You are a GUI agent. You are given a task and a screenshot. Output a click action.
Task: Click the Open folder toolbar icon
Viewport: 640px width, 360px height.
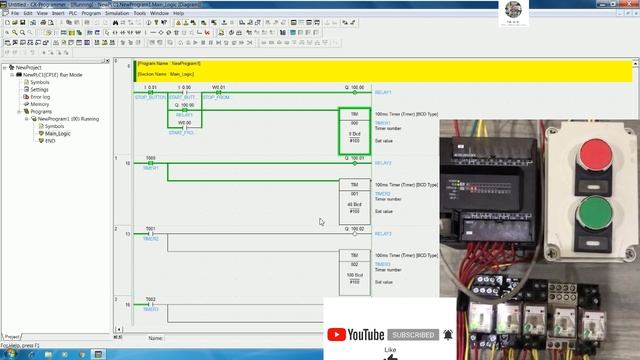coord(15,22)
